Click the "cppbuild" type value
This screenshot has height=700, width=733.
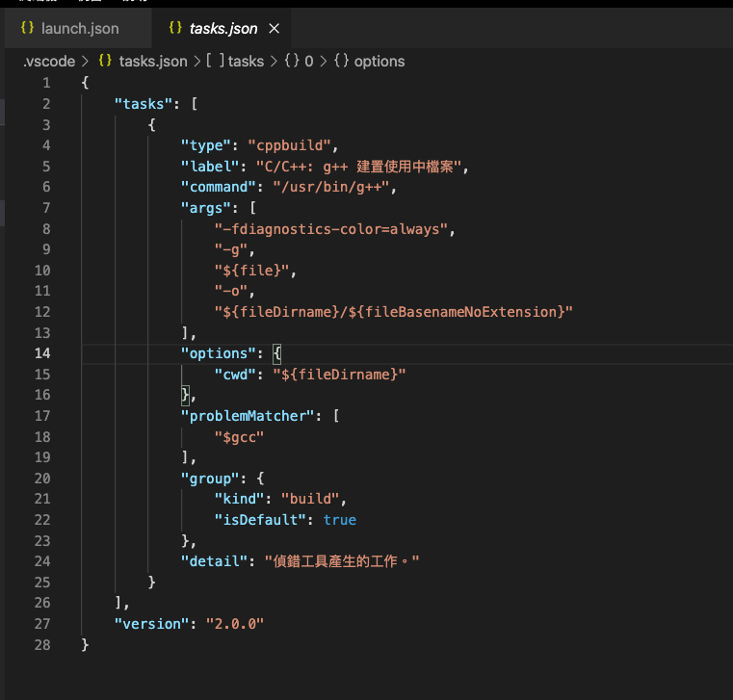coord(290,145)
